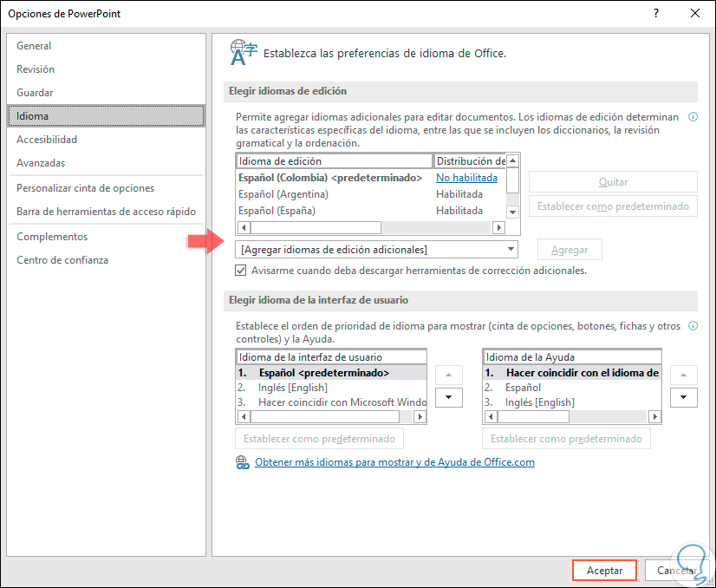Open the Guardar options category

(x=106, y=92)
